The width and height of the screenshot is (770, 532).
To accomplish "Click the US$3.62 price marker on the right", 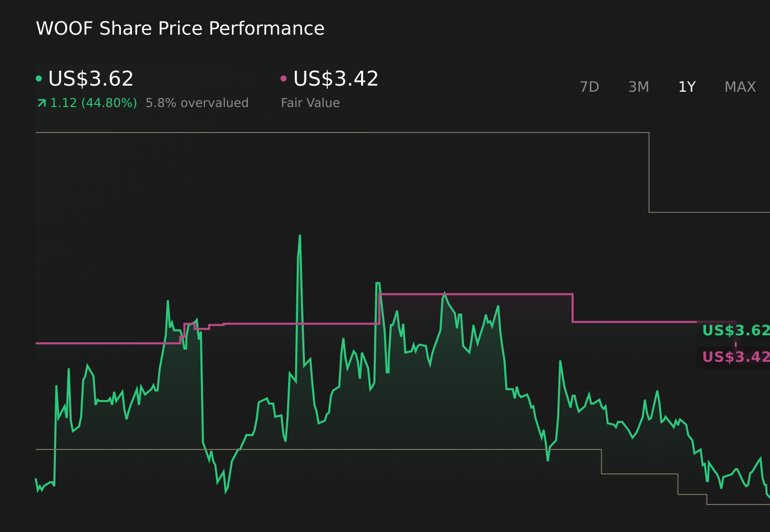I will pos(734,331).
